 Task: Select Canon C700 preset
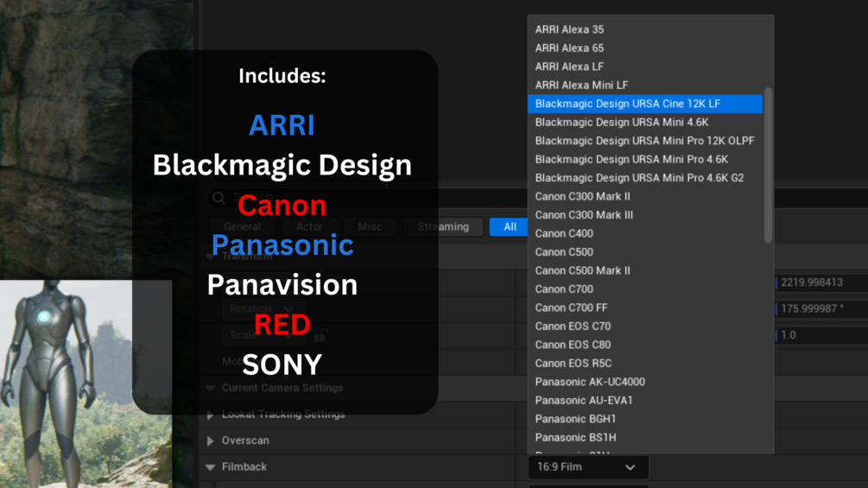[x=645, y=288]
